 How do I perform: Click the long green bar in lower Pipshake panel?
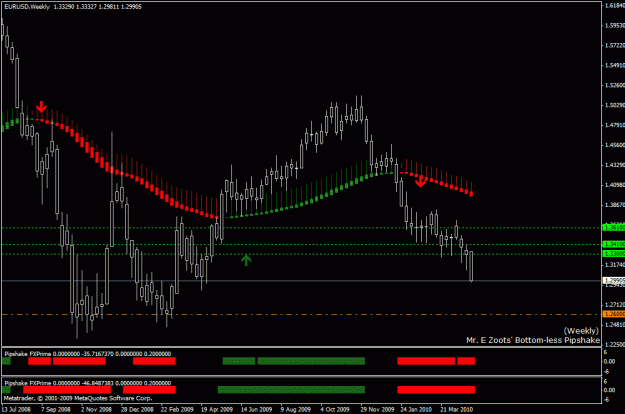coord(291,390)
